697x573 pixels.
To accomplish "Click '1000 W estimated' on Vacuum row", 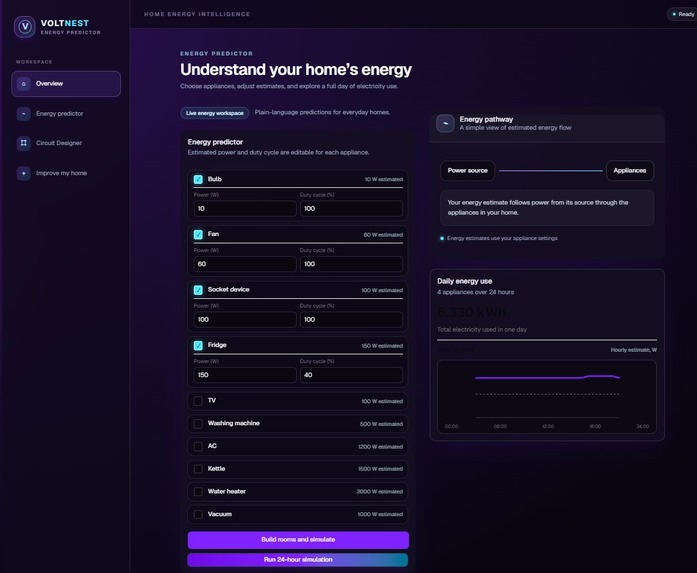I will point(380,514).
